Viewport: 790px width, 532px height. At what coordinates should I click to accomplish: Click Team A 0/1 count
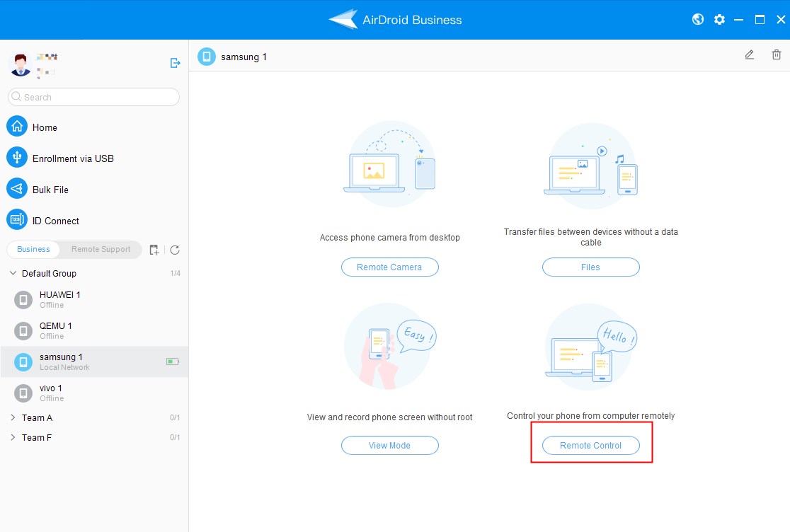[x=175, y=418]
